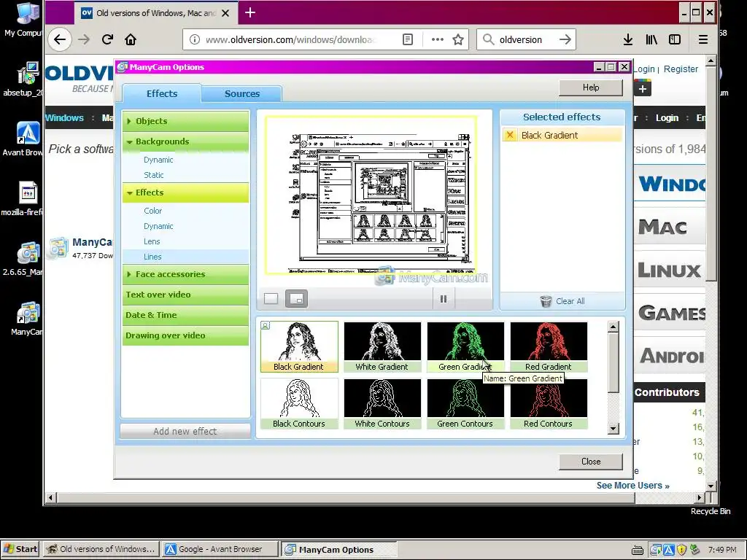Viewport: 747px width, 560px height.
Task: Open a new Firefox tab
Action: (250, 13)
